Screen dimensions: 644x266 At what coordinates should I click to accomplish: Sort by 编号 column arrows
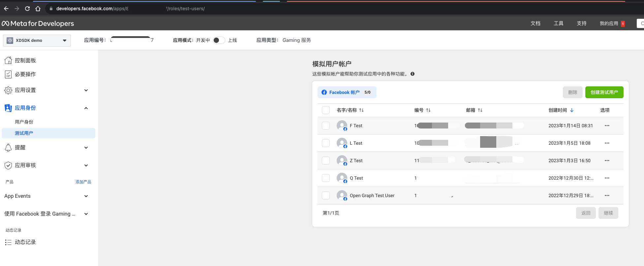point(428,110)
